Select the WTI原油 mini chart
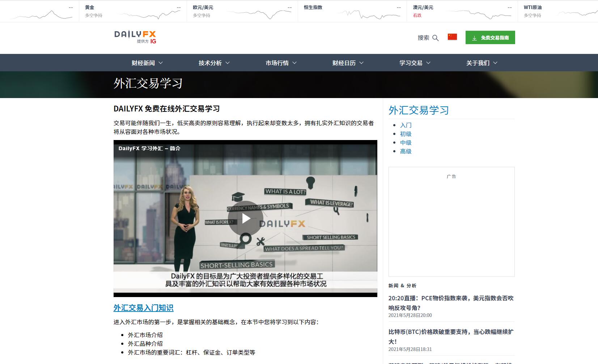The width and height of the screenshot is (598, 364). click(x=579, y=13)
